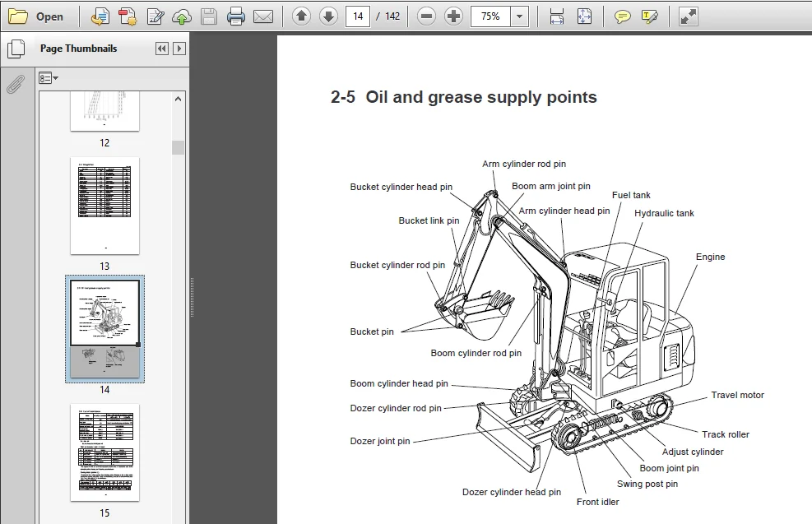The height and width of the screenshot is (524, 812).
Task: Click the Hydraulic tank label
Action: pos(664,213)
